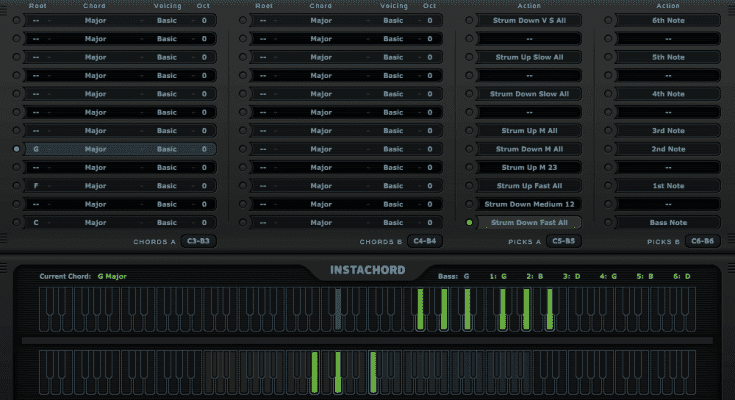
Task: Click the indicator LED beside the G Major row
Action: tap(16, 149)
